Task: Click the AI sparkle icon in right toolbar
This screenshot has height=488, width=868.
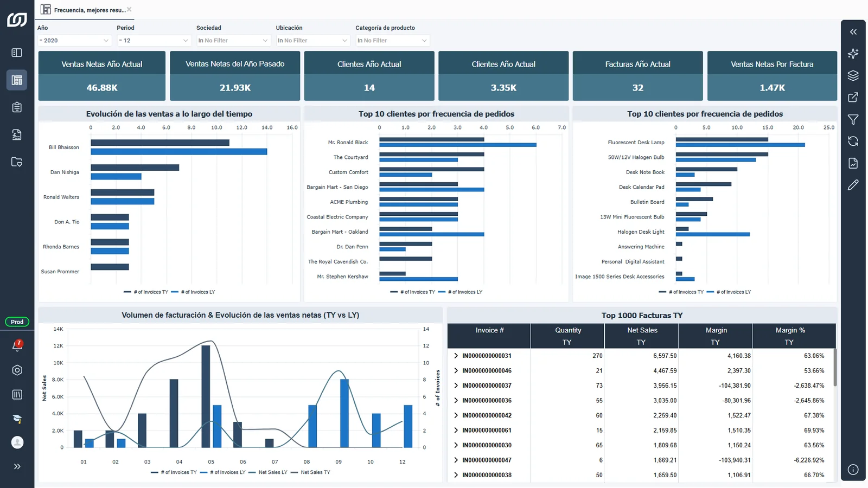Action: [853, 54]
